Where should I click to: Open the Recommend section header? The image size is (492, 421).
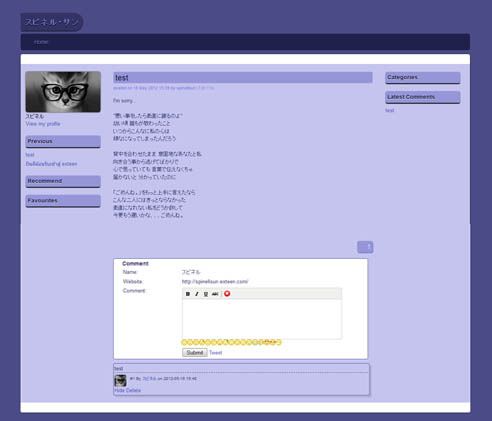tap(63, 181)
